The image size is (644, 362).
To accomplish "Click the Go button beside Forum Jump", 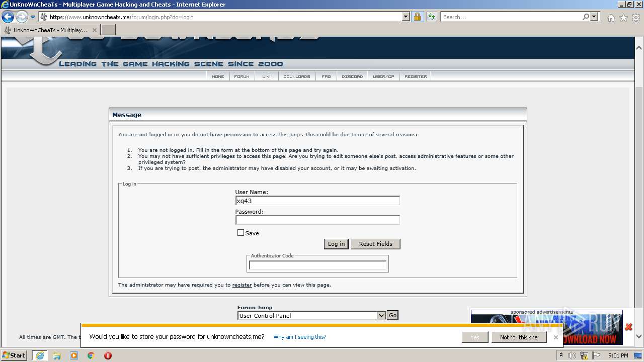I will (x=392, y=315).
